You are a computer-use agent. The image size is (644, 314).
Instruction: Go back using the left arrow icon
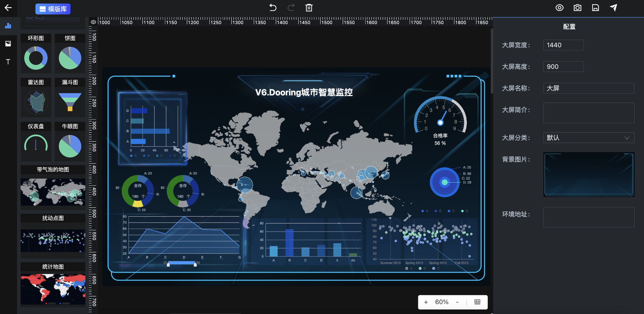click(x=8, y=7)
